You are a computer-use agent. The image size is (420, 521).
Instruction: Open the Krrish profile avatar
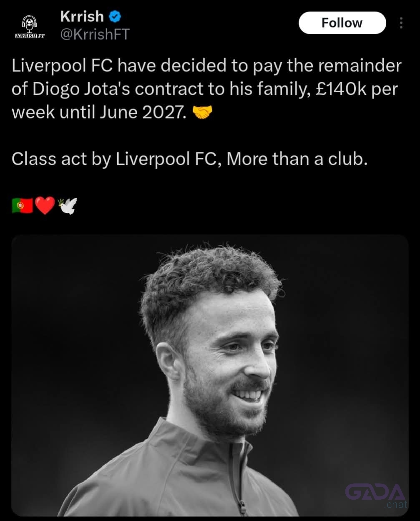[30, 26]
